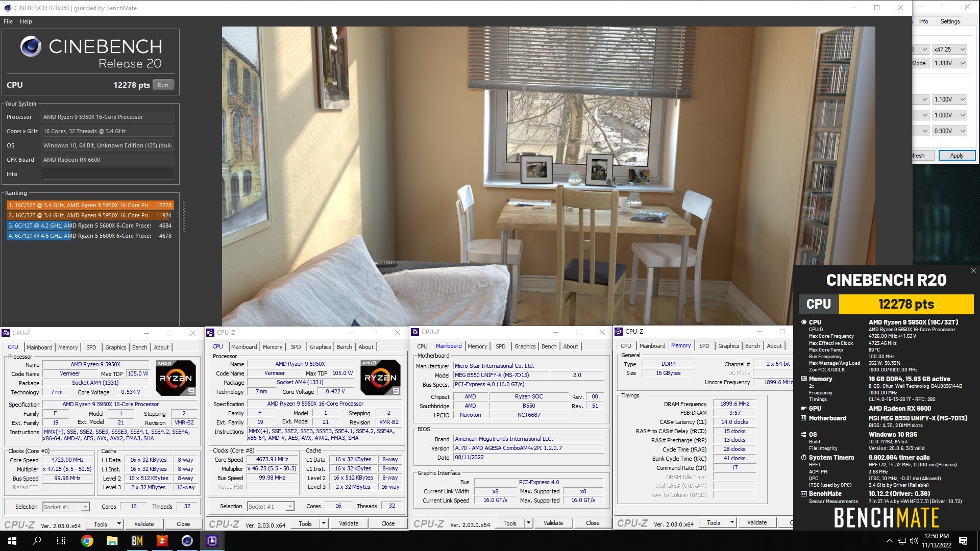Open Tools dropdown arrow in second CPU-Z
This screenshot has height=551, width=980.
324,523
